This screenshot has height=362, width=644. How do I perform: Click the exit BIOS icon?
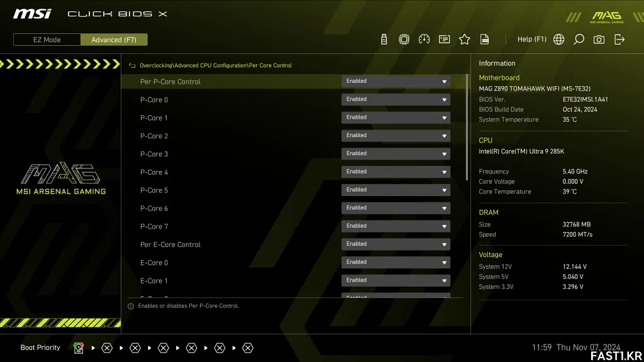pos(619,40)
